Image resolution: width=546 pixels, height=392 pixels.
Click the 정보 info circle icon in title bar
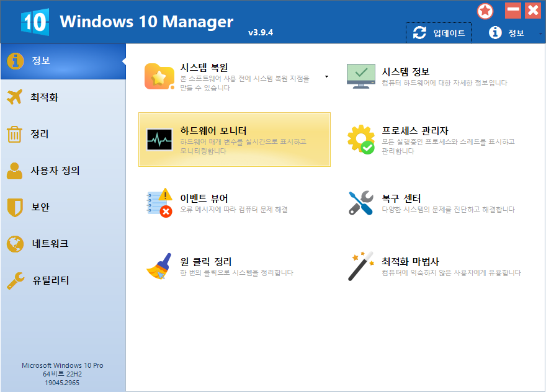click(495, 33)
